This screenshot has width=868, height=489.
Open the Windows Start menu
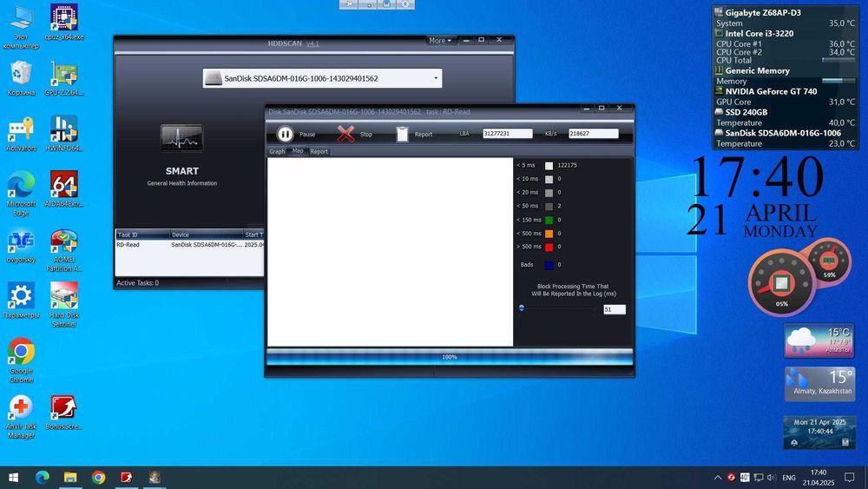tap(14, 478)
